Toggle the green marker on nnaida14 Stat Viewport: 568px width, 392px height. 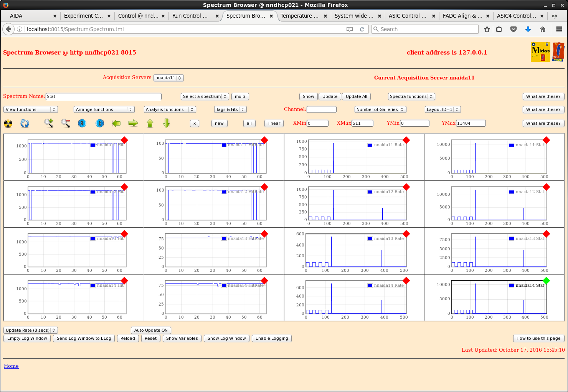547,281
